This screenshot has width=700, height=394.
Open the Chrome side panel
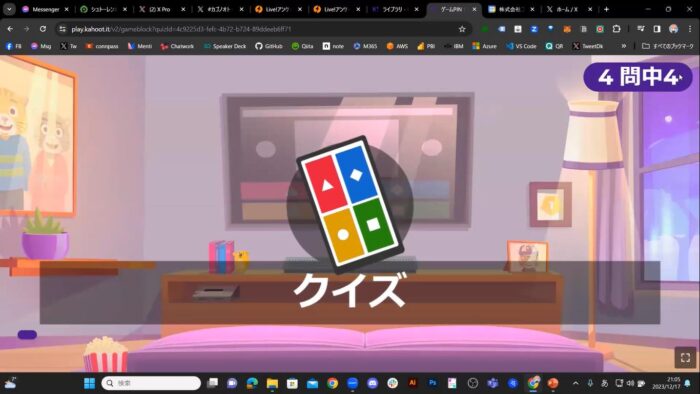pyautogui.click(x=657, y=29)
